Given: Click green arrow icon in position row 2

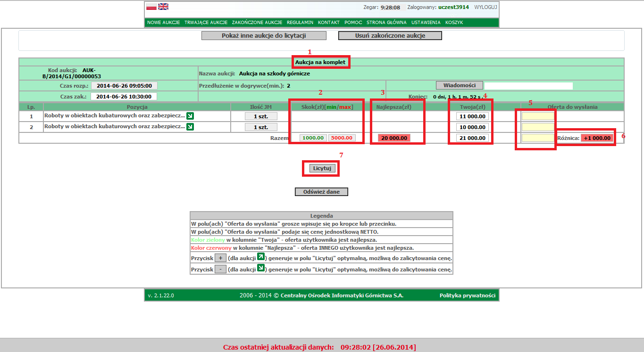Looking at the screenshot, I should [x=190, y=127].
